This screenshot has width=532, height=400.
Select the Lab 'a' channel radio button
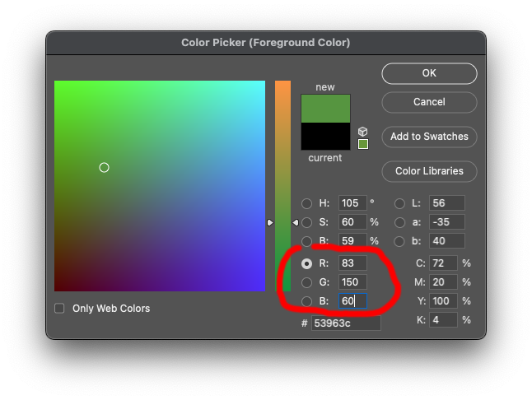pos(399,222)
